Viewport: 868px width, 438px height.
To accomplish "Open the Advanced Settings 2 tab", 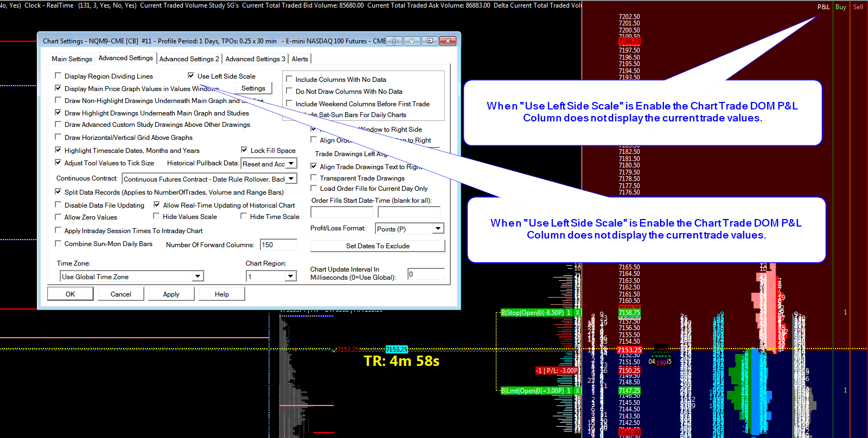I will [x=189, y=59].
